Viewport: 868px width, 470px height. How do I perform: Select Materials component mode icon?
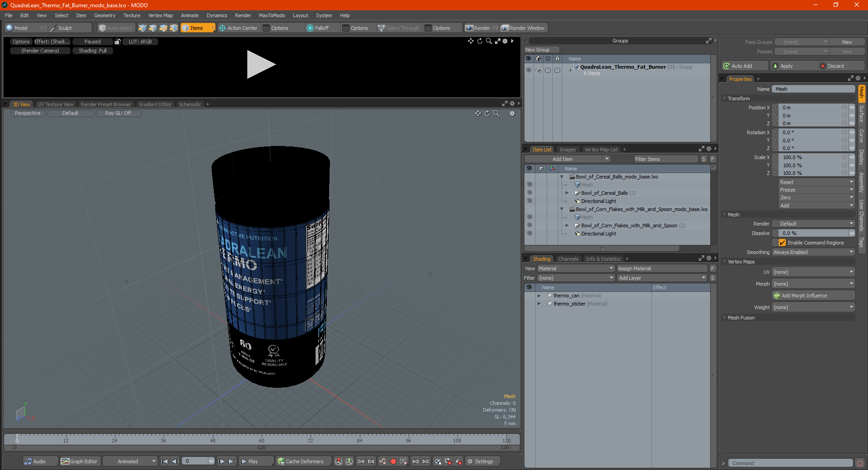coord(174,28)
